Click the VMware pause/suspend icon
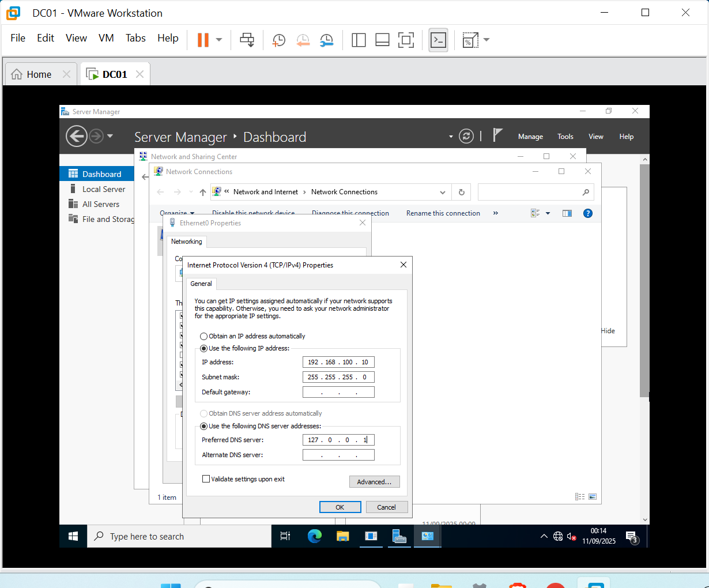The image size is (709, 588). pos(203,40)
